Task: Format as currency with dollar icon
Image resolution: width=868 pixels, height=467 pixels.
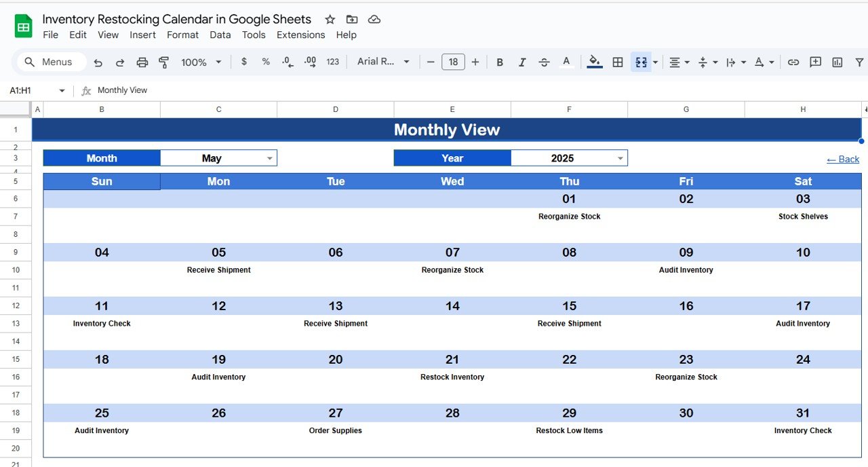Action: (244, 62)
